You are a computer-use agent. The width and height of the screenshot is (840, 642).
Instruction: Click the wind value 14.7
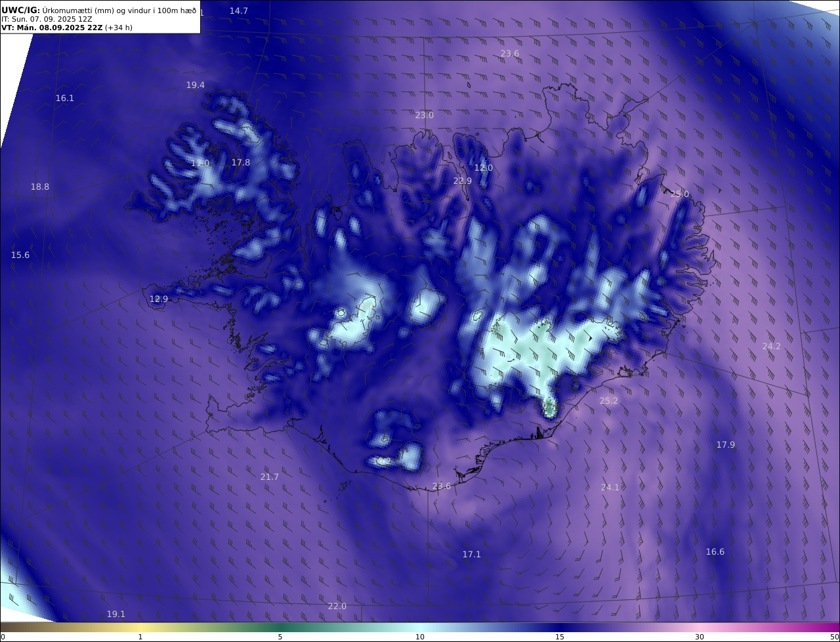tap(239, 11)
